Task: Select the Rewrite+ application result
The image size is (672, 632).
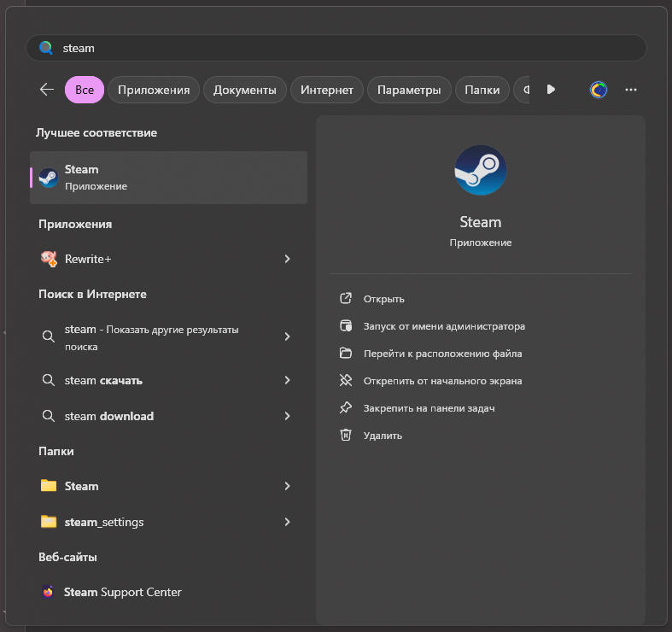Action: point(168,259)
